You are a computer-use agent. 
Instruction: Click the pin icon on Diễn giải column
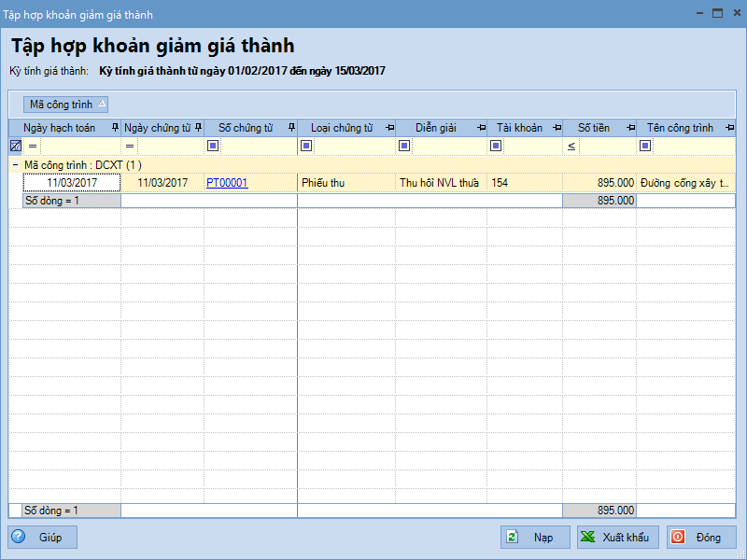click(x=481, y=128)
